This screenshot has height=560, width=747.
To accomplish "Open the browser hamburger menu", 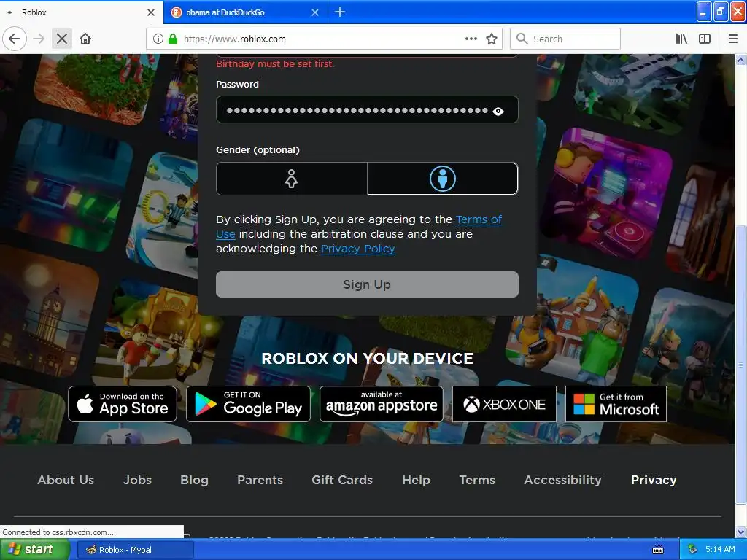I will click(x=733, y=39).
